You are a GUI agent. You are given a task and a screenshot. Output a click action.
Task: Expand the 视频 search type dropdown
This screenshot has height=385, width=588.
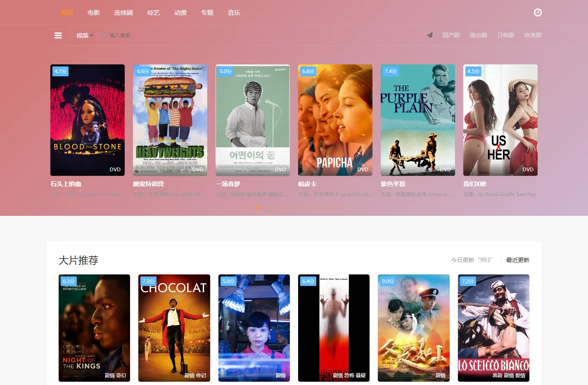pyautogui.click(x=85, y=35)
